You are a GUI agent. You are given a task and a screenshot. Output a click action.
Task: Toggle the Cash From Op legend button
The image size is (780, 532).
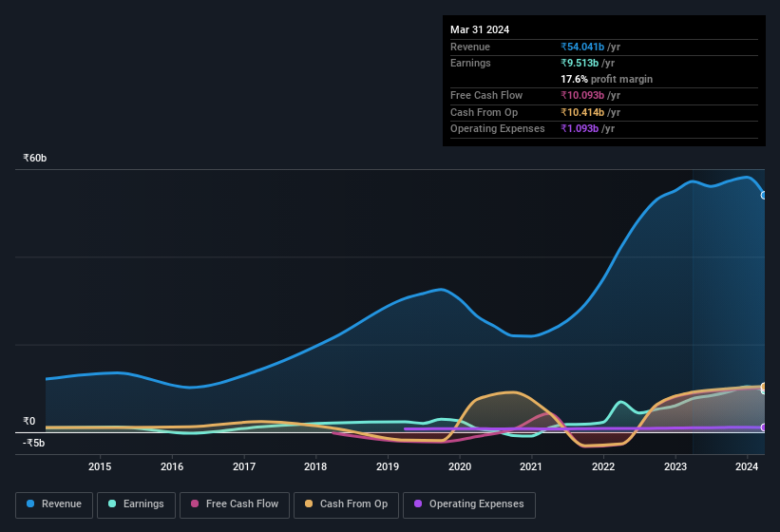coord(346,504)
